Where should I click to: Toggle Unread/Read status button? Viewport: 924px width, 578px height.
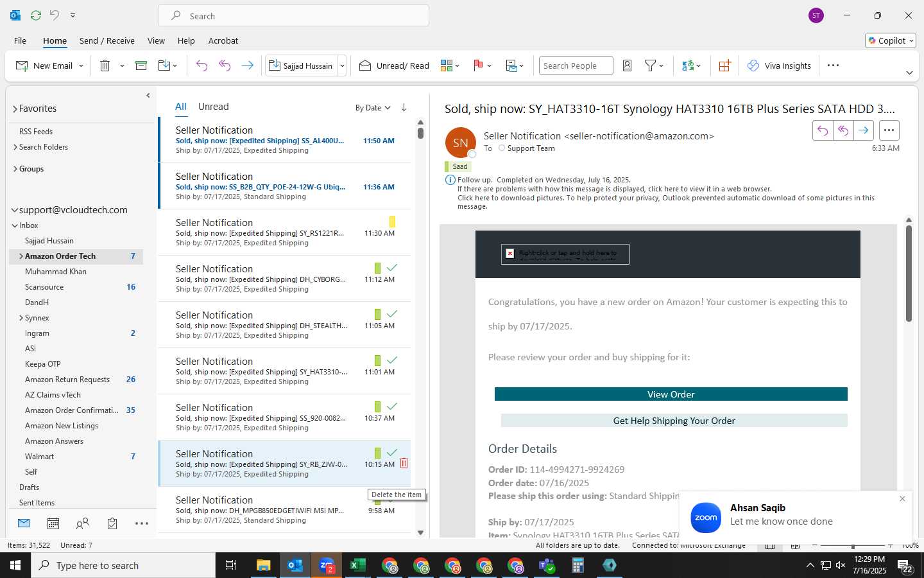coord(394,66)
